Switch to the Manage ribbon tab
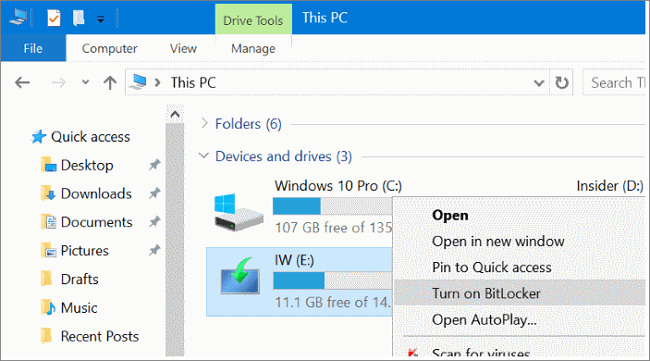The image size is (650, 361). (253, 49)
